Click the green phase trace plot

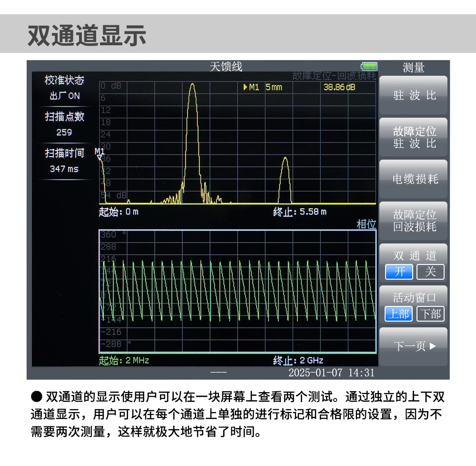pos(237,291)
